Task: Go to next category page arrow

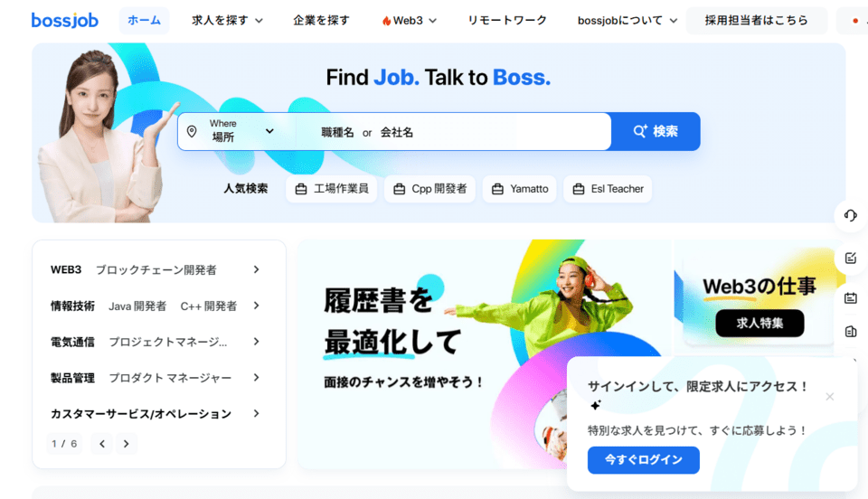Action: 127,444
